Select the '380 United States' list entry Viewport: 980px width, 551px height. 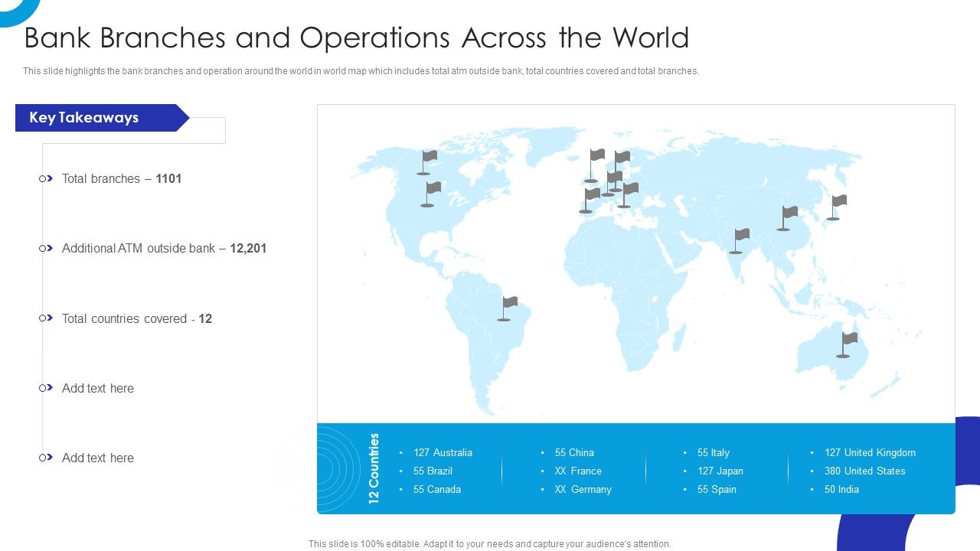coord(865,471)
